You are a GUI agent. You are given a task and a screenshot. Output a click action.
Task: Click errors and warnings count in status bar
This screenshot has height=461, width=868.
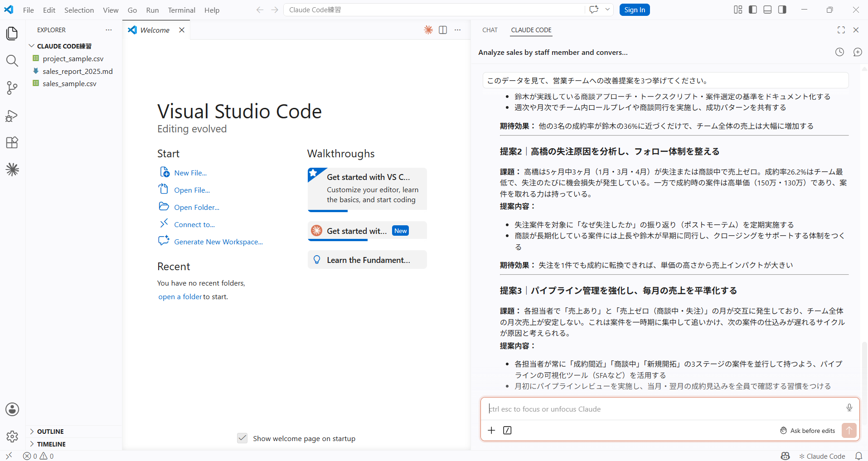[x=39, y=456]
